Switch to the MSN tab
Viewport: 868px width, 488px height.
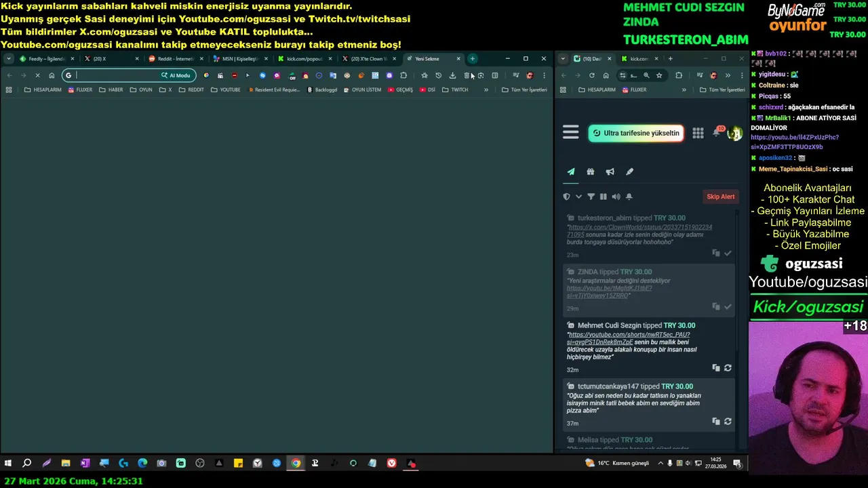tap(239, 59)
